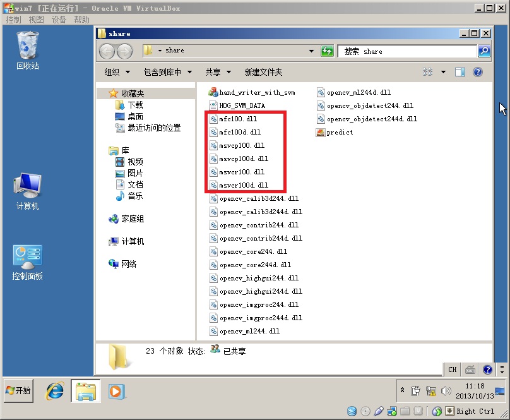Click the VirtualBox optical disk status icon
The image size is (510, 420).
365,412
